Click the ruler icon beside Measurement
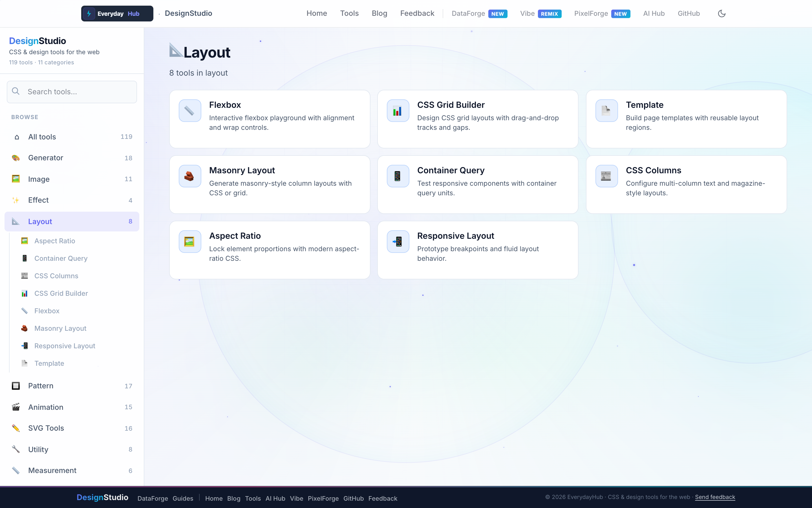Viewport: 812px width, 508px height. click(16, 470)
